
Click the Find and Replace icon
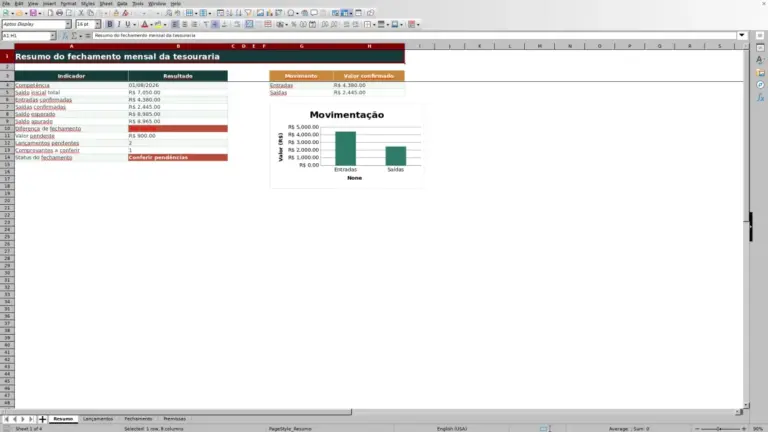(x=168, y=13)
